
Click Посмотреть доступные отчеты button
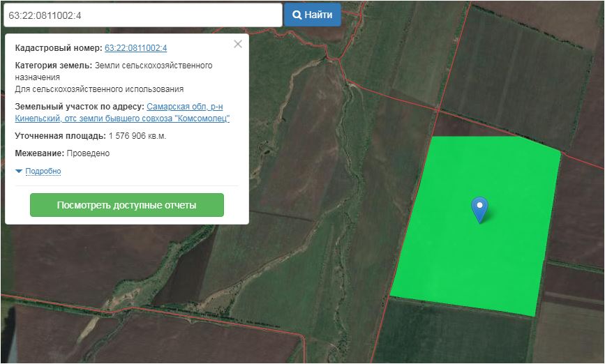(127, 205)
